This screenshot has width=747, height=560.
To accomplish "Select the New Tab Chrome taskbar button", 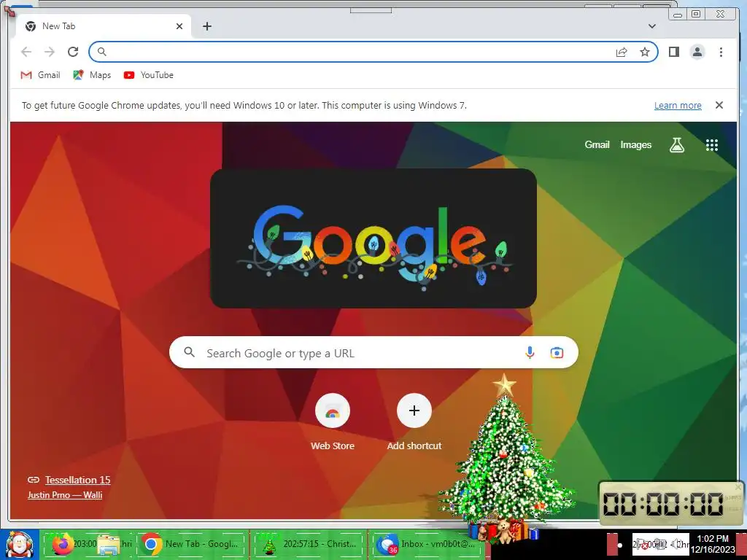I will click(x=191, y=544).
